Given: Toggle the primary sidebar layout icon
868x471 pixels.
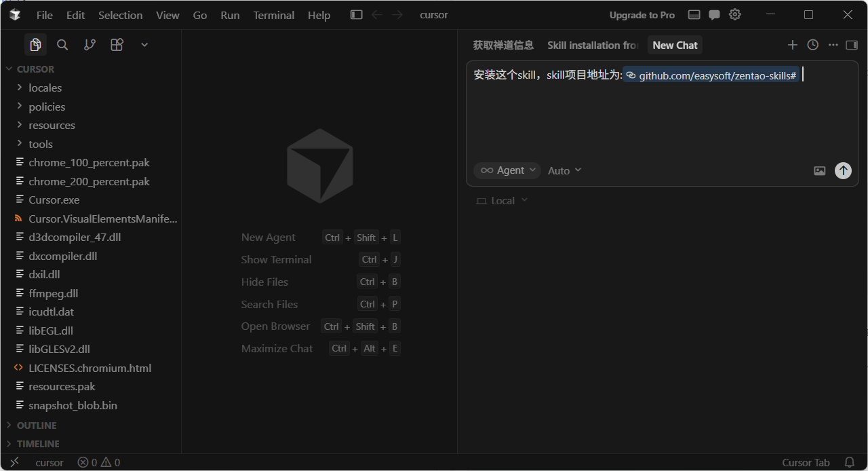Looking at the screenshot, I should pos(356,15).
